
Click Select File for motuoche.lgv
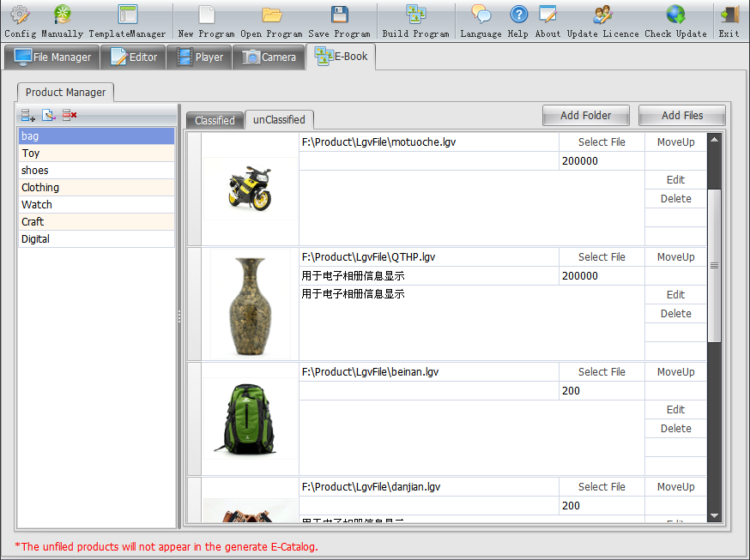pyautogui.click(x=602, y=142)
